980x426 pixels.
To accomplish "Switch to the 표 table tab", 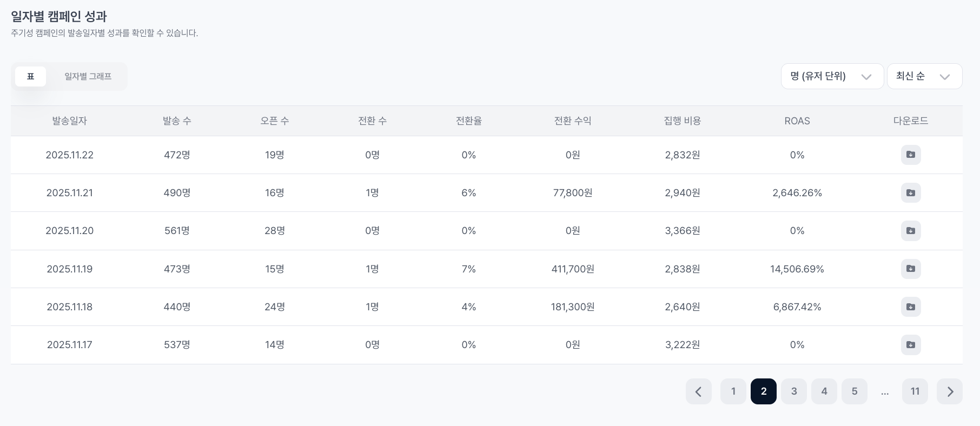I will click(30, 76).
